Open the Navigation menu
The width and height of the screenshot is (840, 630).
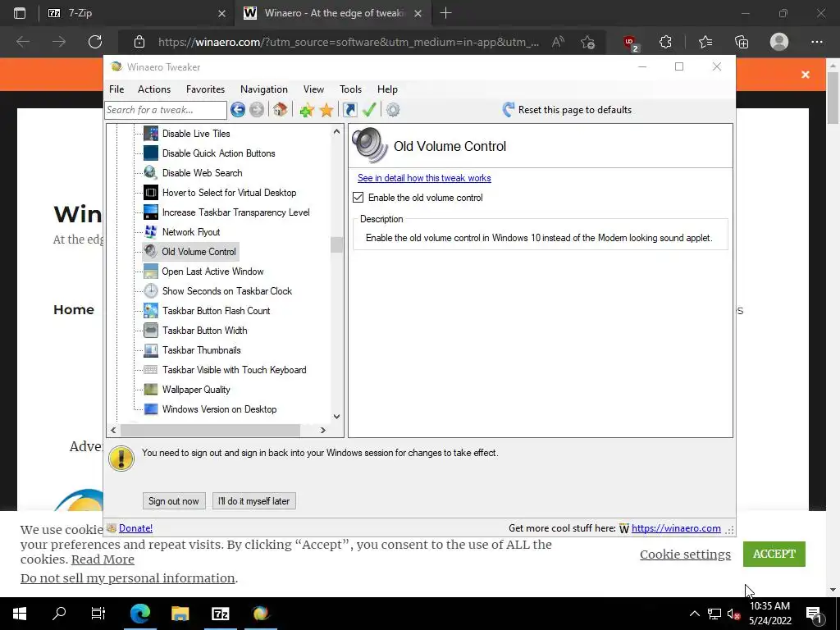coord(263,89)
